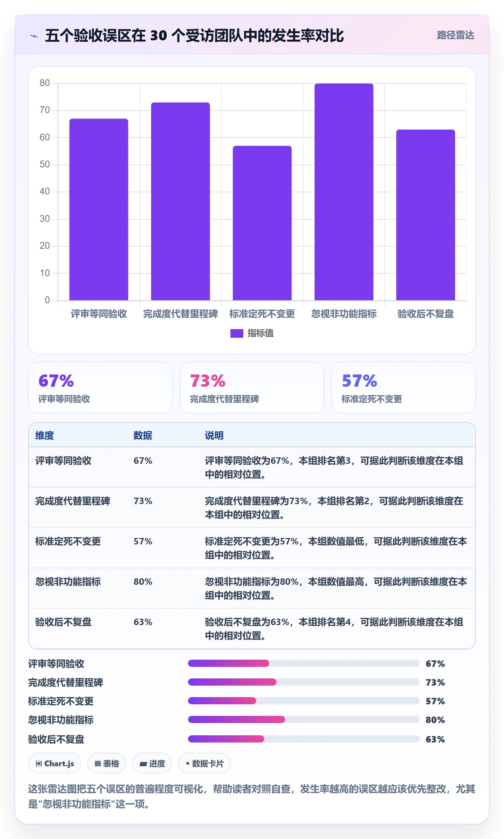The height and width of the screenshot is (839, 504).
Task: Click description text mentioning 本组数值最高
Action: click(x=336, y=588)
